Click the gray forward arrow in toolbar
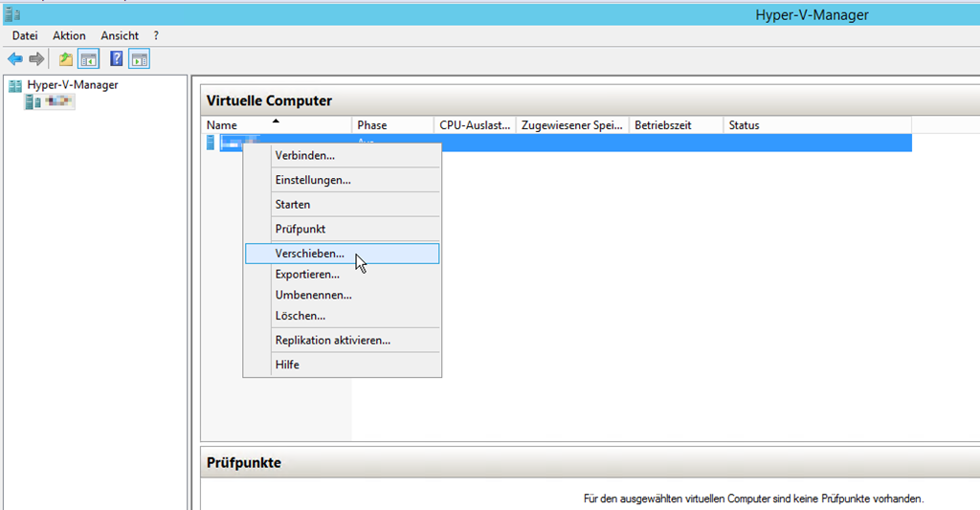 point(37,59)
